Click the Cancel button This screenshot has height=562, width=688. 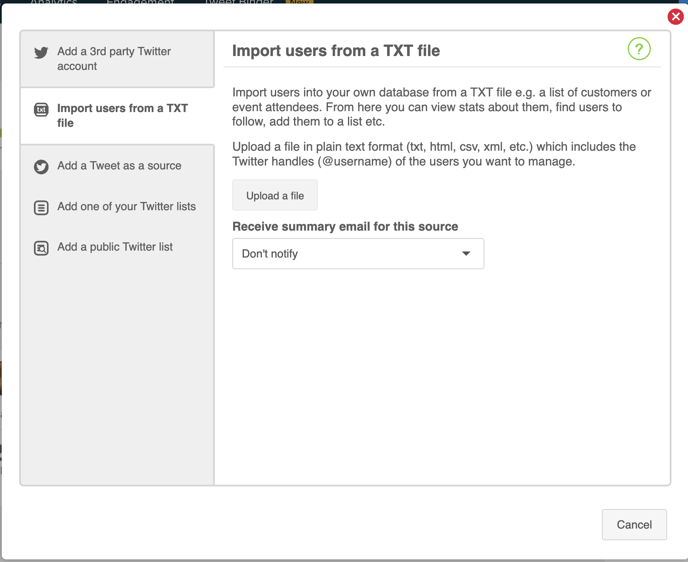coord(634,524)
